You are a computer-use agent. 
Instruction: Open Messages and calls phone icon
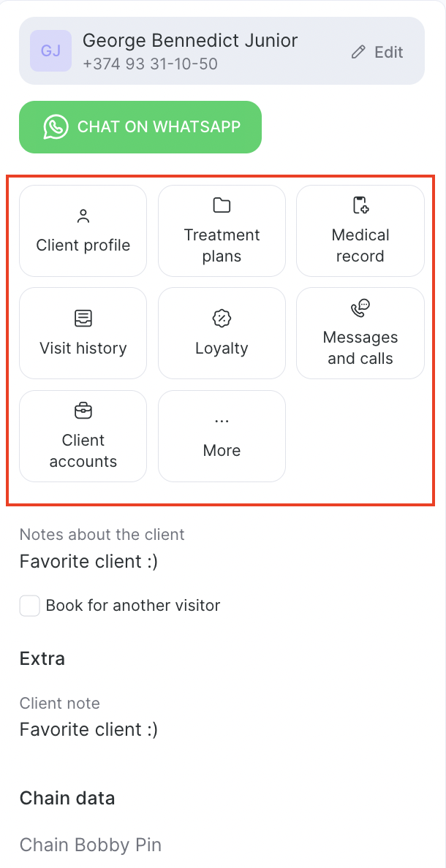360,308
